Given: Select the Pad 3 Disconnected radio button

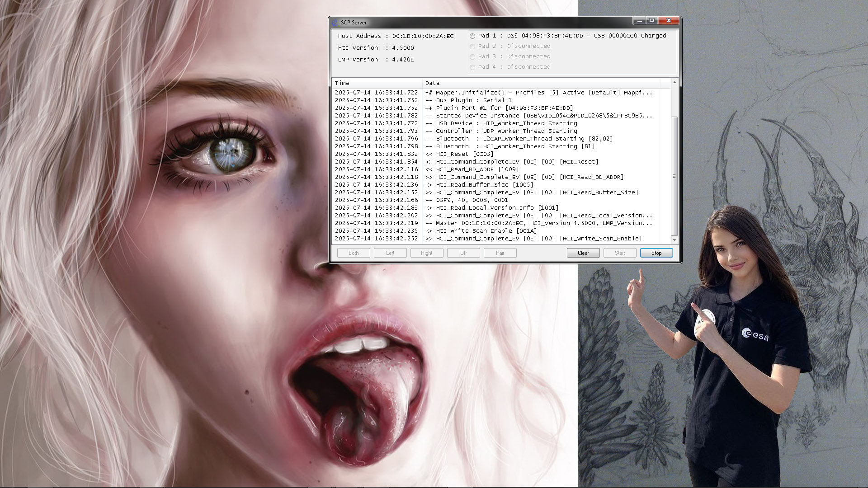Looking at the screenshot, I should 472,57.
